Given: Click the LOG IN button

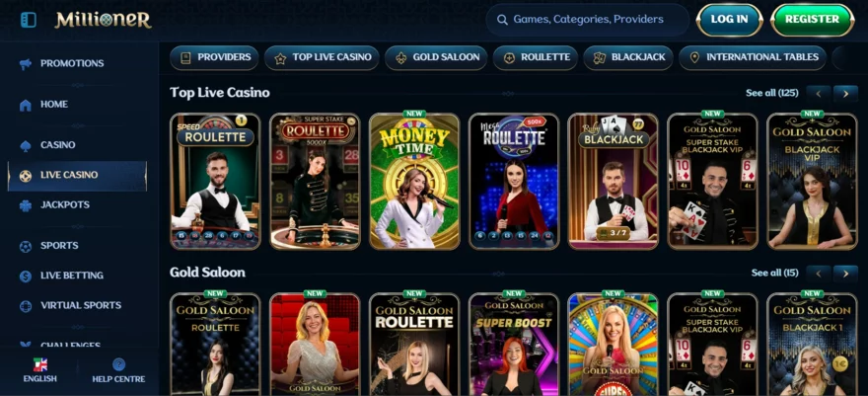Looking at the screenshot, I should click(x=730, y=20).
